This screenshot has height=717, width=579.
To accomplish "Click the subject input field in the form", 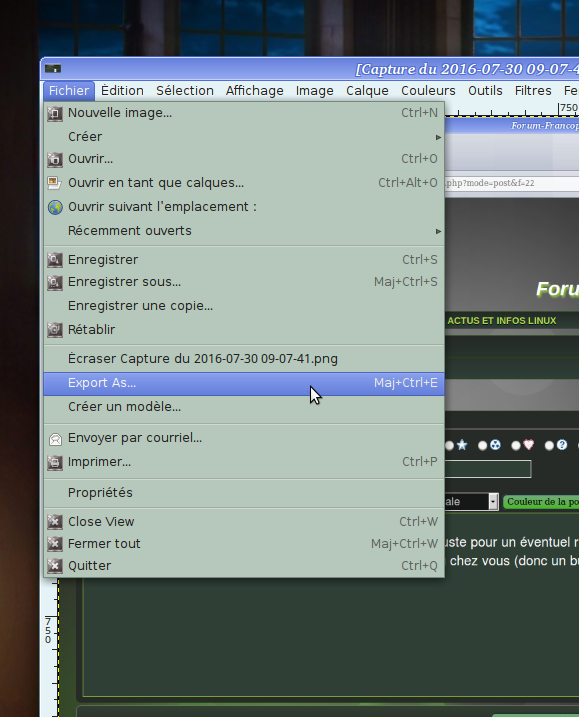I will 488,469.
